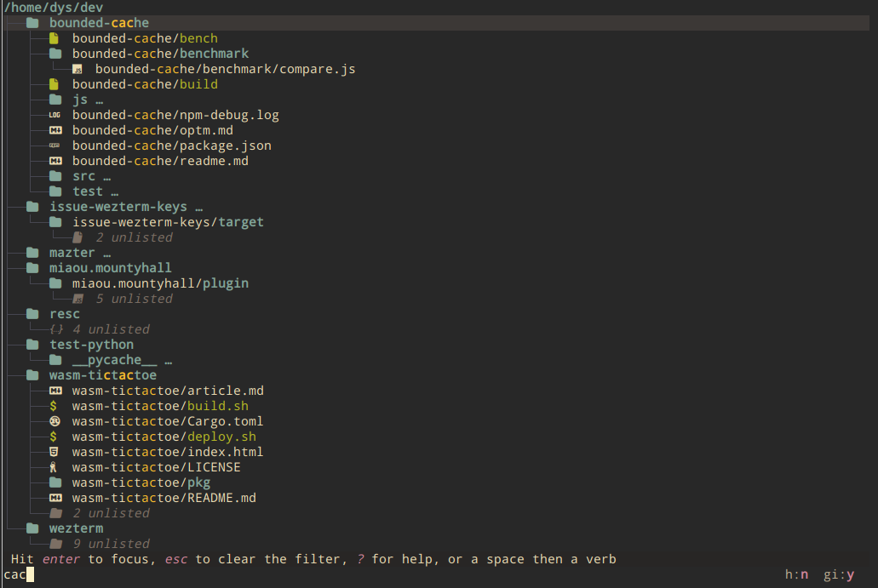Select the bounded-cache root folder row

99,23
